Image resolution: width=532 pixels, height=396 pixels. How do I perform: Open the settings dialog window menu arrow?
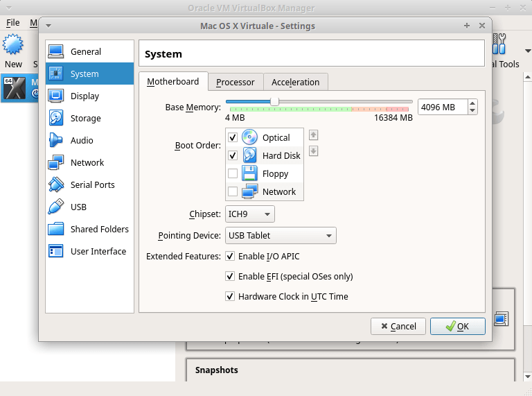pyautogui.click(x=48, y=26)
